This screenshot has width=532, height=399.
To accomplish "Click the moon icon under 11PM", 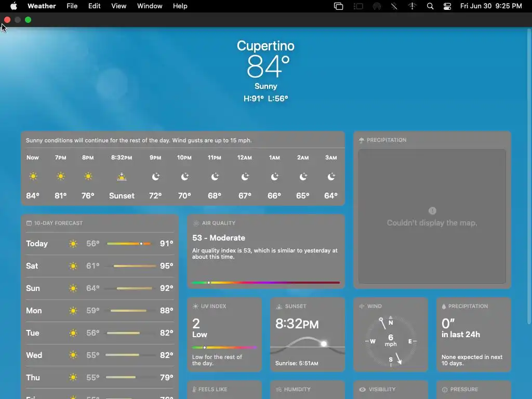I will [x=215, y=177].
